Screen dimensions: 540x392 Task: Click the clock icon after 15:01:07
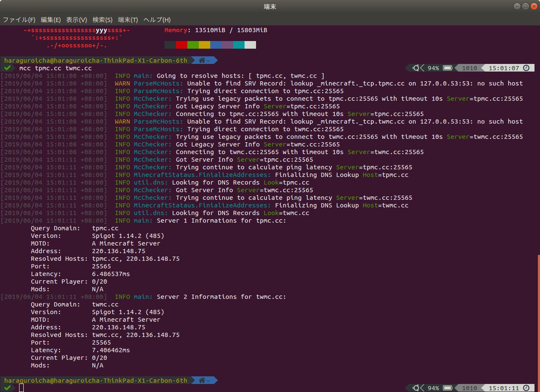click(x=526, y=68)
